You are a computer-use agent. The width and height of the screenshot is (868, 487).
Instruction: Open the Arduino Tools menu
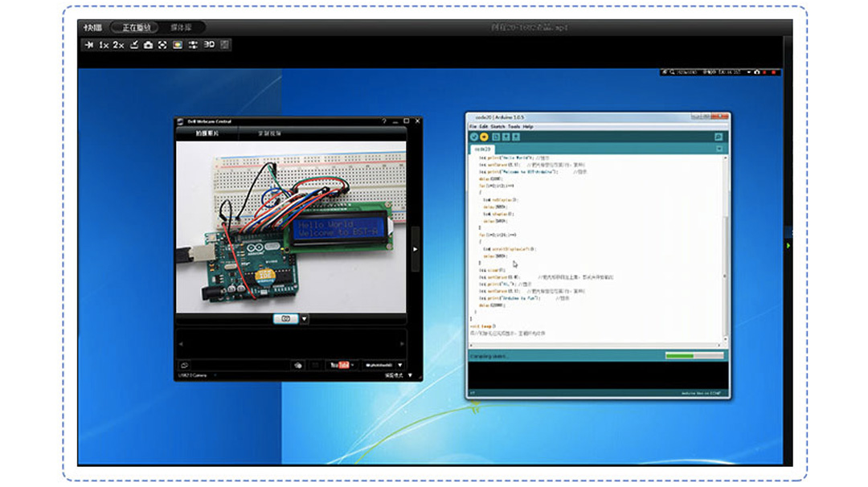point(514,127)
